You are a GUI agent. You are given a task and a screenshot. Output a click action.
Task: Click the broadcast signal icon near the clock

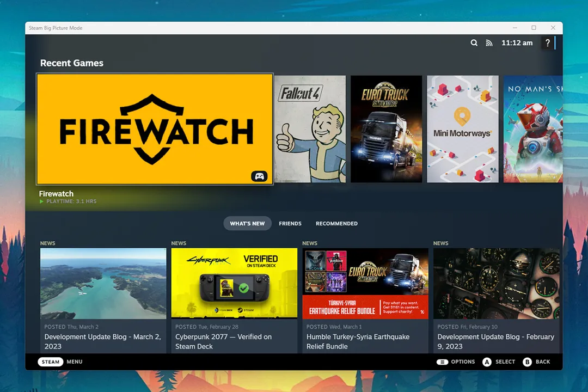coord(489,43)
